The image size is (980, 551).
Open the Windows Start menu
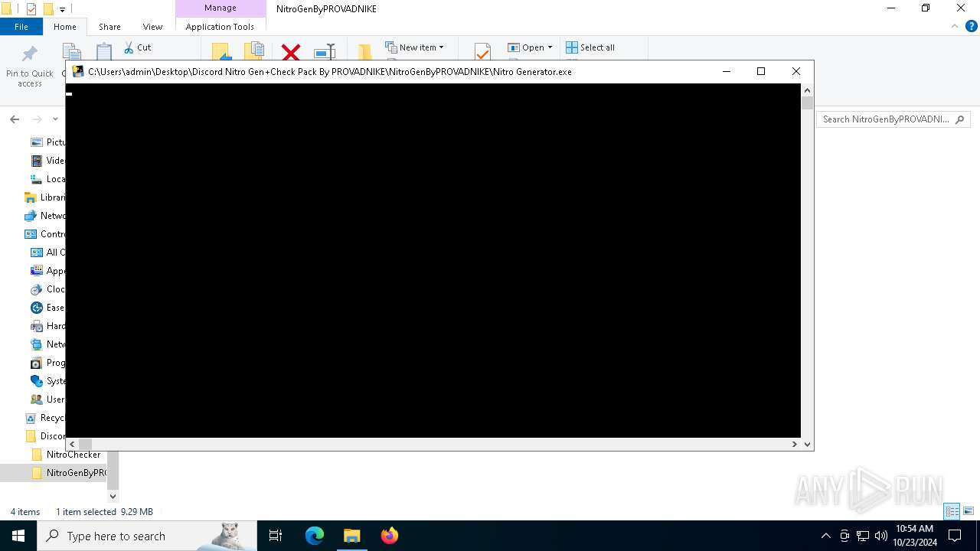[18, 536]
